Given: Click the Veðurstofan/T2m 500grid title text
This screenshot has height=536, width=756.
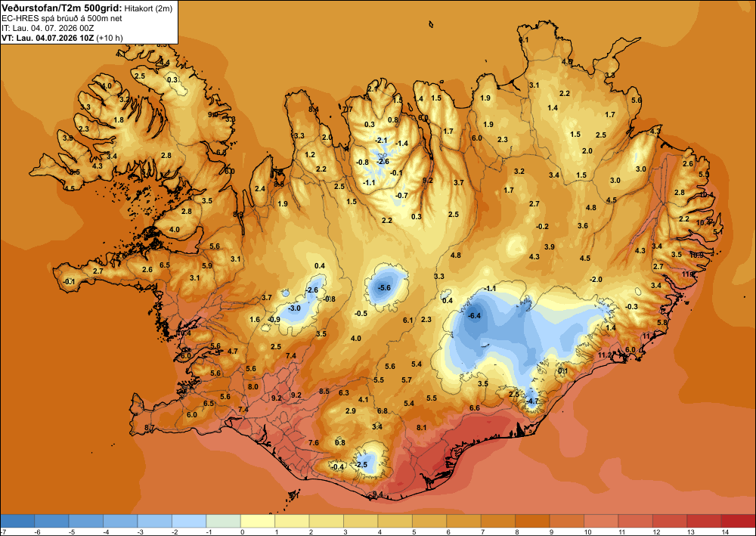Looking at the screenshot, I should pyautogui.click(x=61, y=8).
